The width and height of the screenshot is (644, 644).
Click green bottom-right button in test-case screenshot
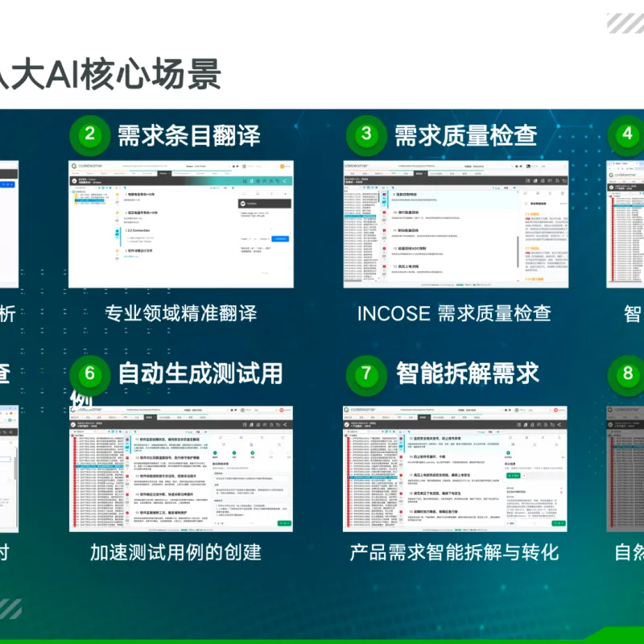click(x=284, y=523)
